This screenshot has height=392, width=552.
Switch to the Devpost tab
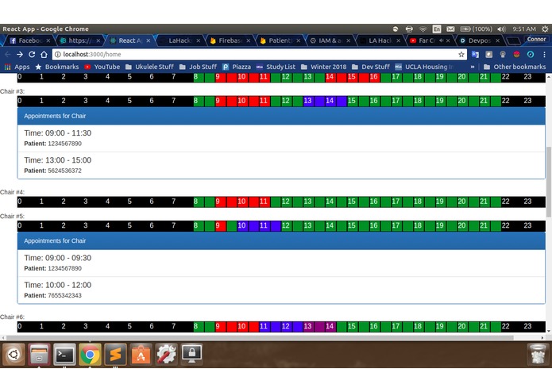click(x=480, y=40)
